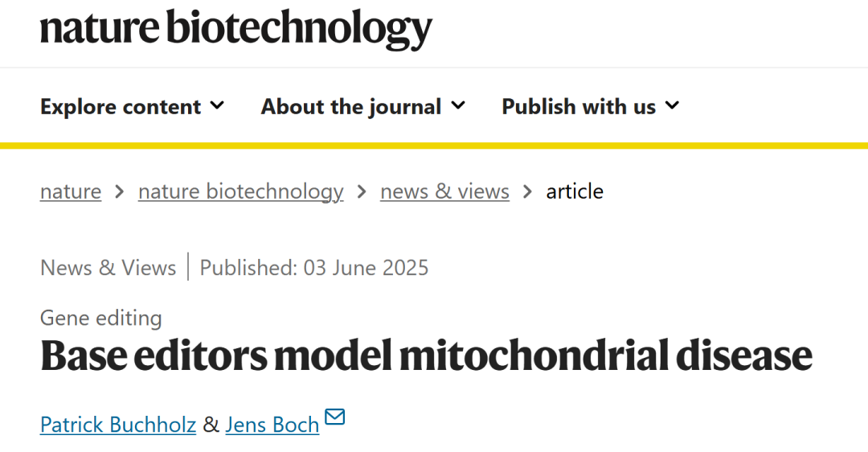Click the News & Views article type label
Viewport: 868px width, 452px height.
(108, 267)
